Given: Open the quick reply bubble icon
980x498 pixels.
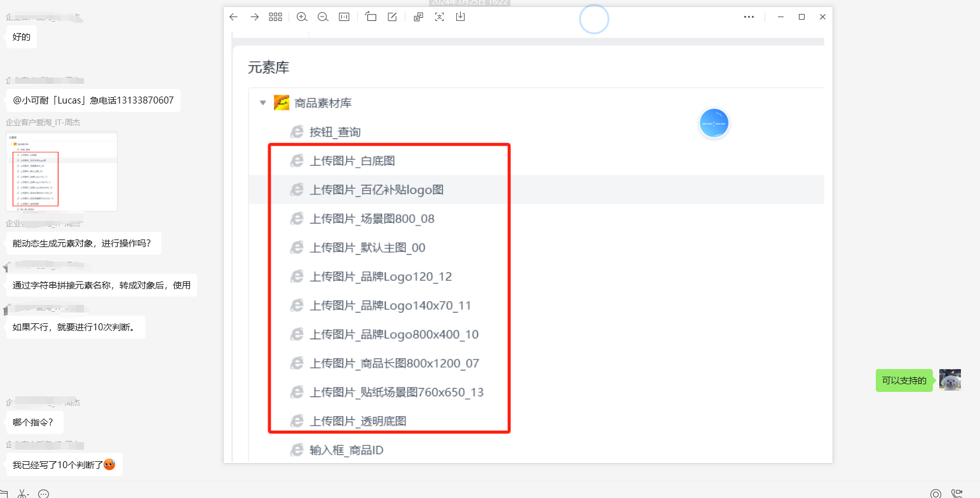Looking at the screenshot, I should tap(44, 494).
